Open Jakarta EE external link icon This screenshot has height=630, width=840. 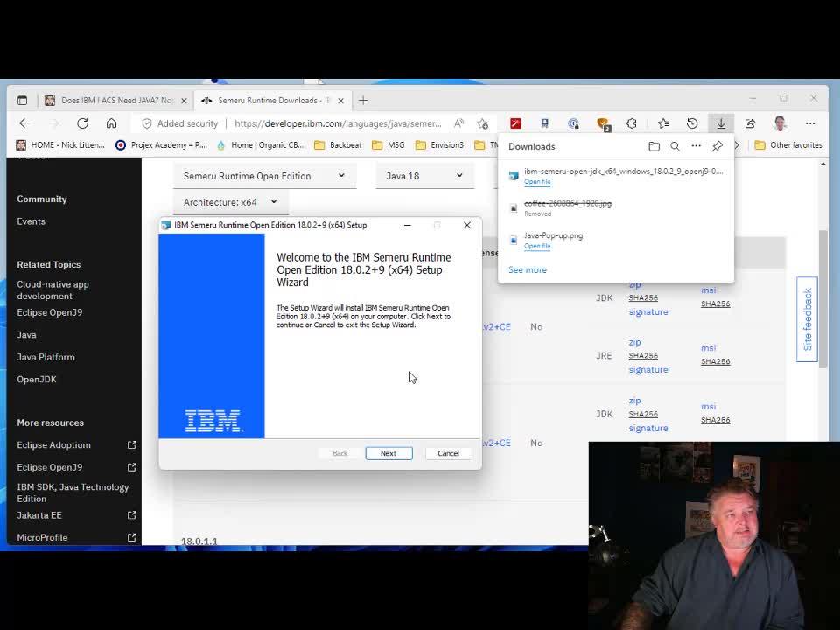pyautogui.click(x=132, y=514)
